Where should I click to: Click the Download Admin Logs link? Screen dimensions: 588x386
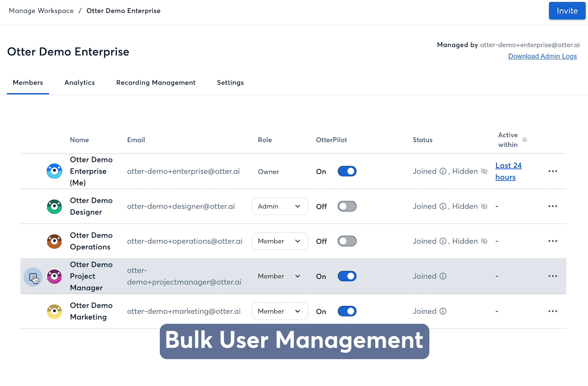coord(542,56)
